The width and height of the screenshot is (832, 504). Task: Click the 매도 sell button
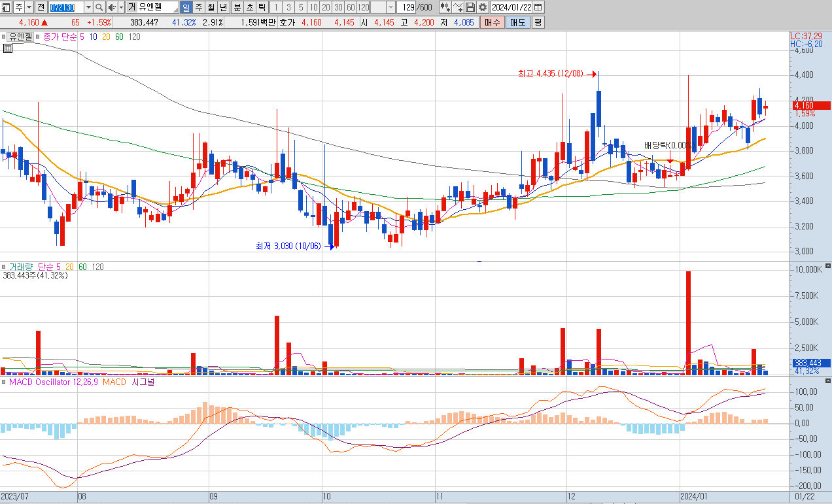pos(518,22)
